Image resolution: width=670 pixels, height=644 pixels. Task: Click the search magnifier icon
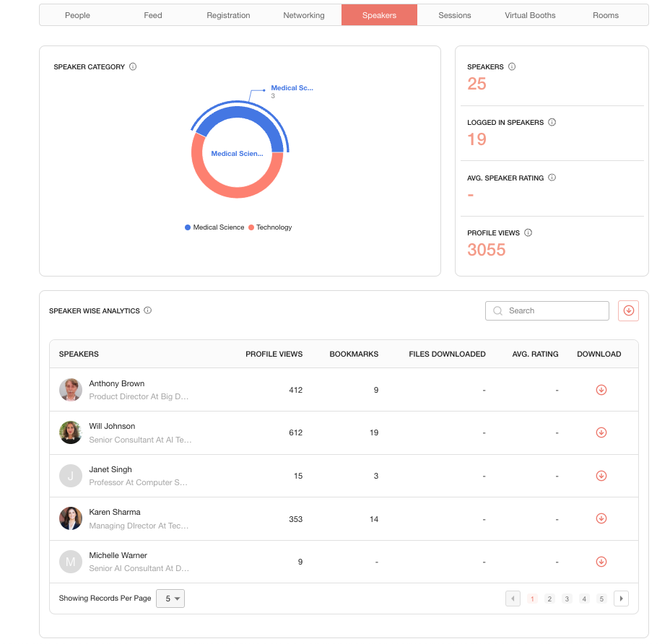pos(497,310)
